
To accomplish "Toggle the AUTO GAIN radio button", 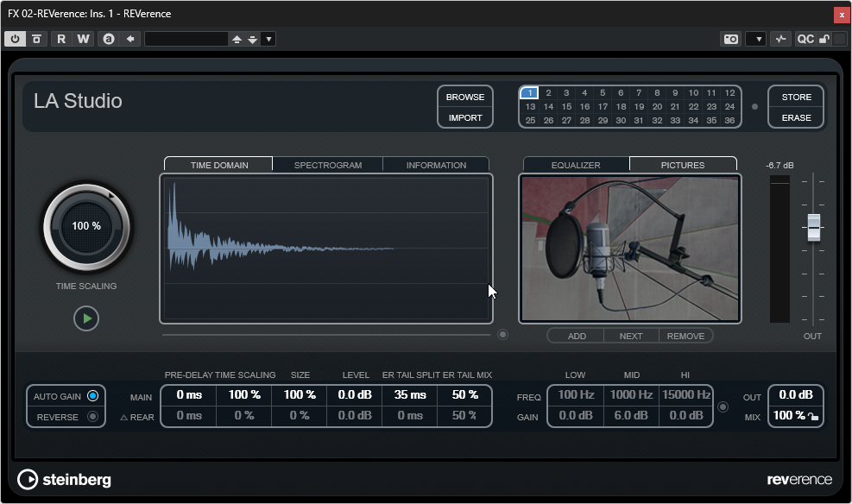I will click(x=93, y=396).
